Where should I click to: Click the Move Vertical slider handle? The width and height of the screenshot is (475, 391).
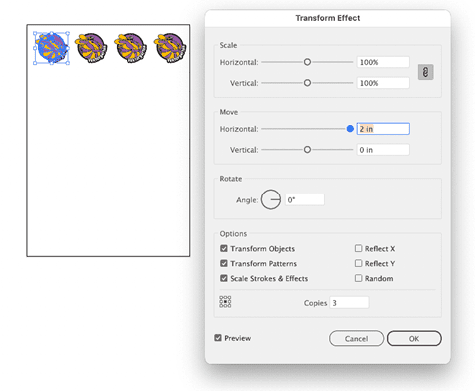click(x=307, y=150)
